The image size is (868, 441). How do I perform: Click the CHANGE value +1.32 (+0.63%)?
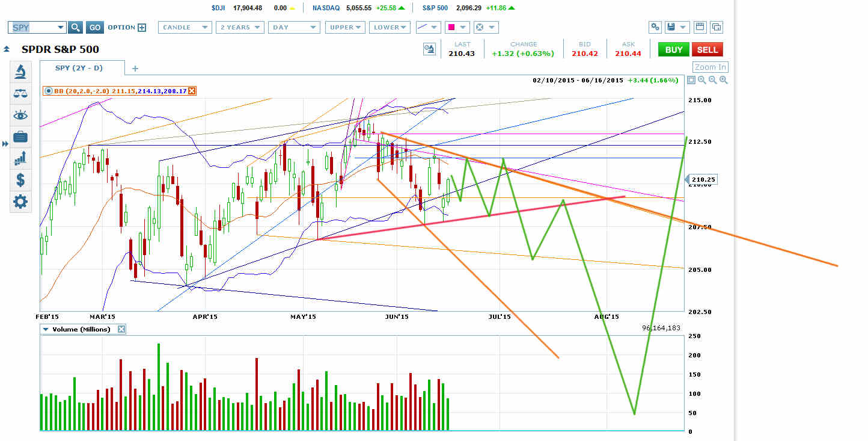(524, 54)
